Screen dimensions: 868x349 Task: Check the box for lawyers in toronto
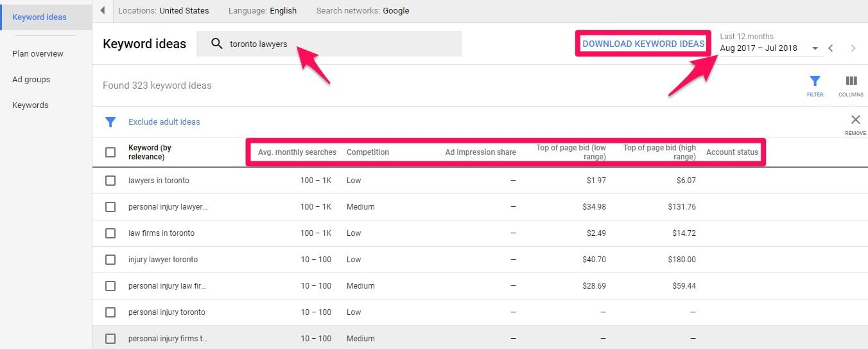click(110, 181)
